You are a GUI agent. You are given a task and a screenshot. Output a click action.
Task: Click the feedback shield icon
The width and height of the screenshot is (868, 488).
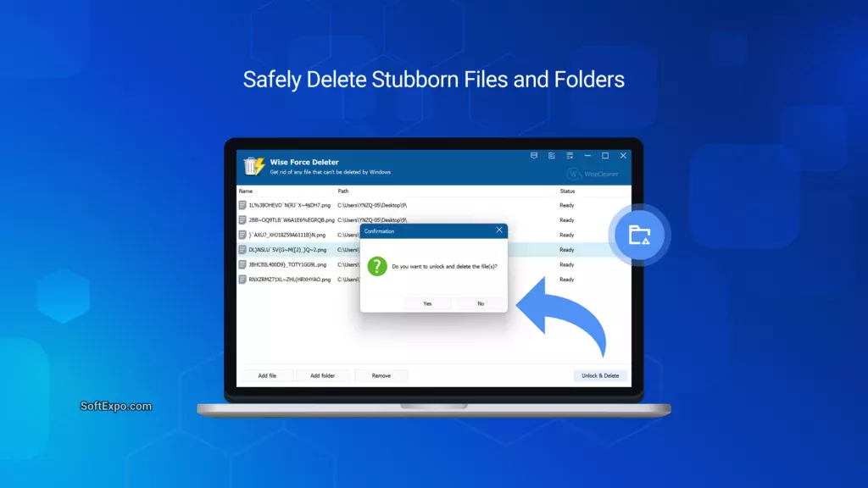534,156
